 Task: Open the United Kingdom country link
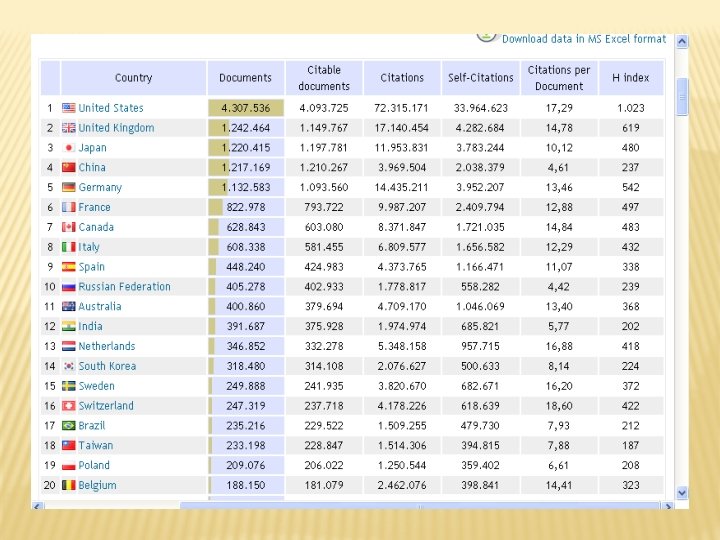point(116,128)
